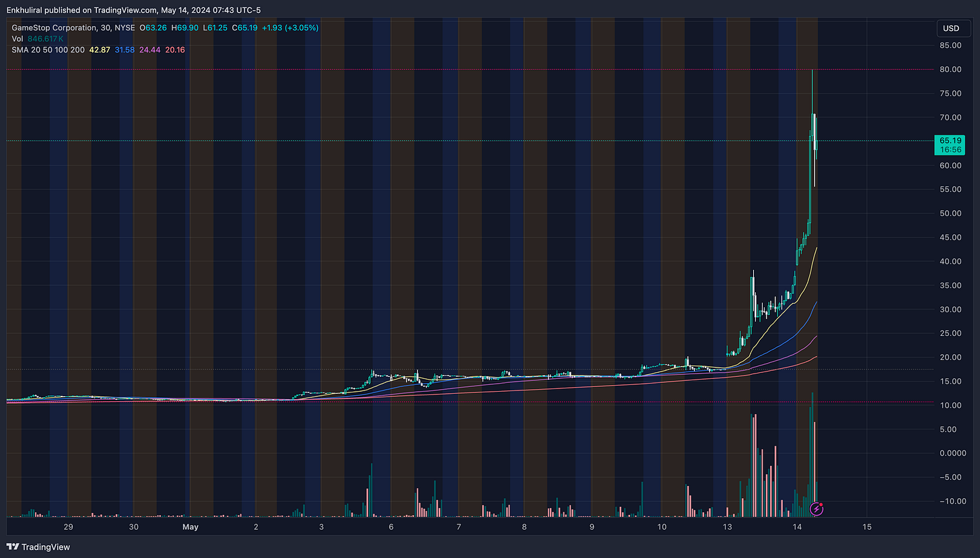Click the 45.00 price axis label
This screenshot has height=558, width=980.
951,238
